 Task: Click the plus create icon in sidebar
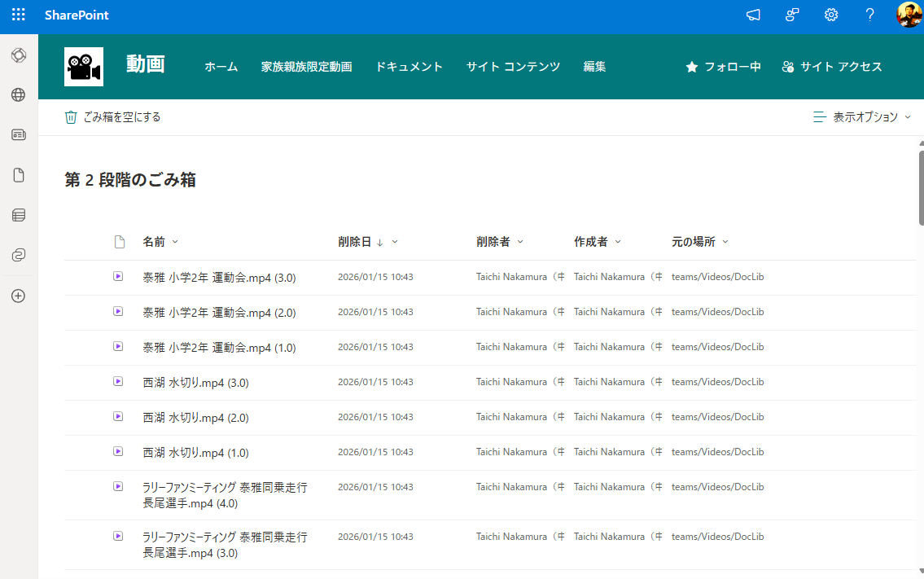[19, 296]
